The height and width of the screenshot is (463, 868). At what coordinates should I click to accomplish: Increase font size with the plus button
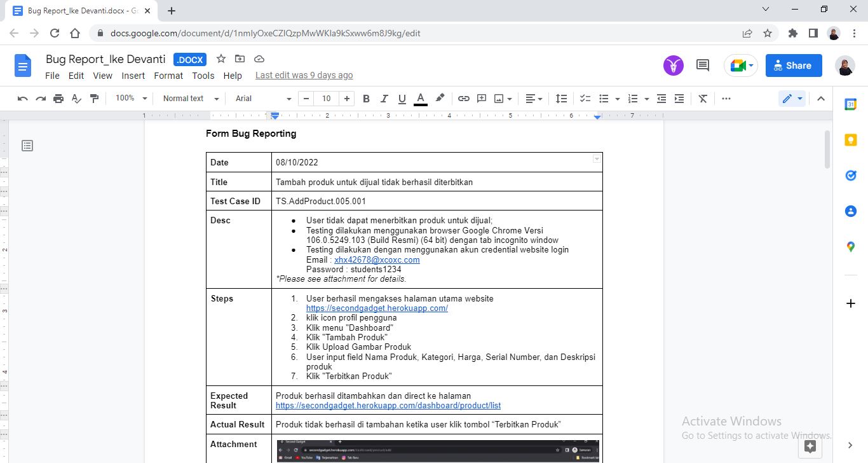[346, 99]
